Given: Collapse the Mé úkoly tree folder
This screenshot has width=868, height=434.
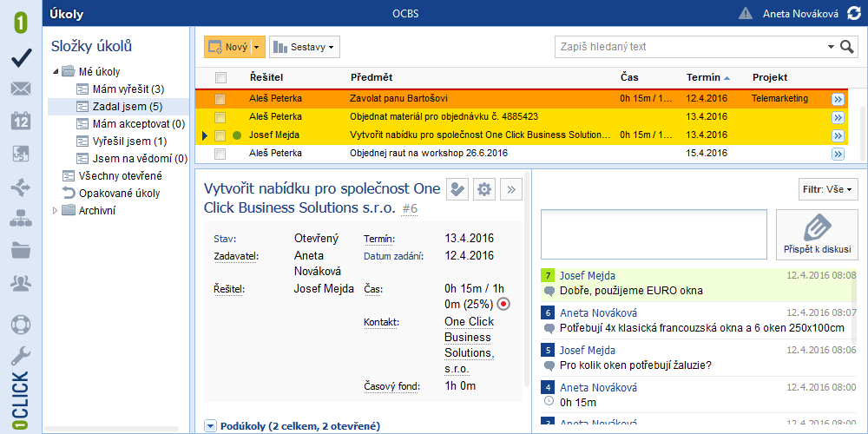Looking at the screenshot, I should point(56,71).
